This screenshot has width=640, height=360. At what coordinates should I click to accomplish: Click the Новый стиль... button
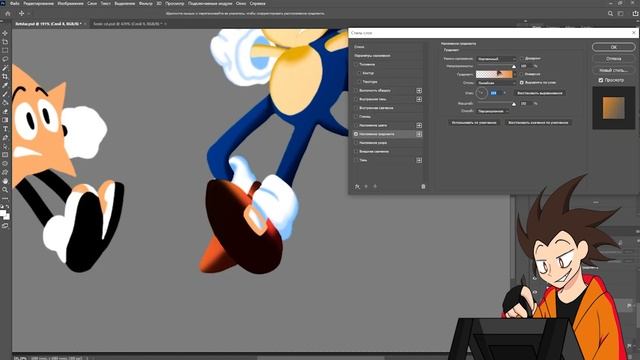click(613, 70)
